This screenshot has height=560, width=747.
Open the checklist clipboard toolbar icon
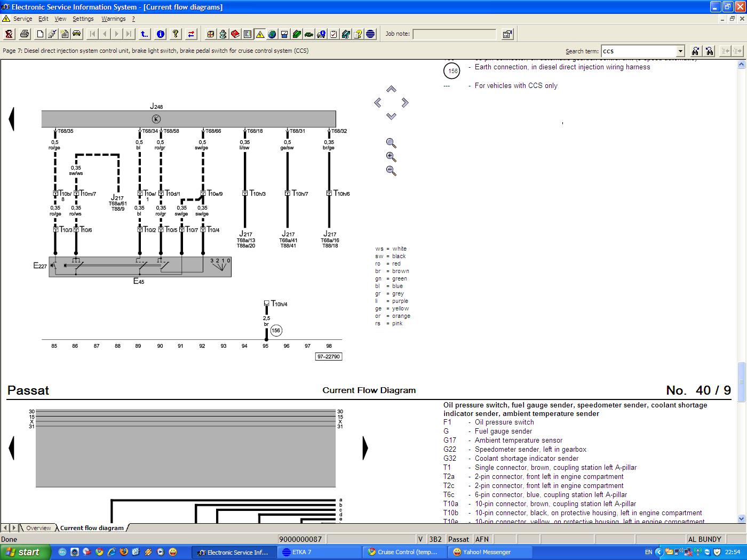[x=333, y=34]
